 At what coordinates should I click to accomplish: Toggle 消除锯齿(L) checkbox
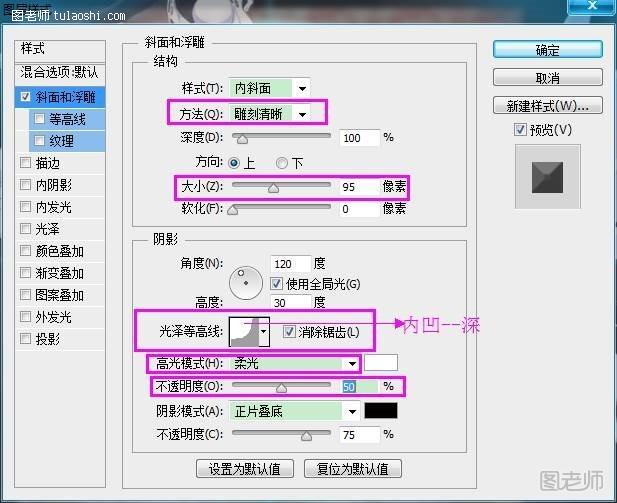pyautogui.click(x=289, y=332)
